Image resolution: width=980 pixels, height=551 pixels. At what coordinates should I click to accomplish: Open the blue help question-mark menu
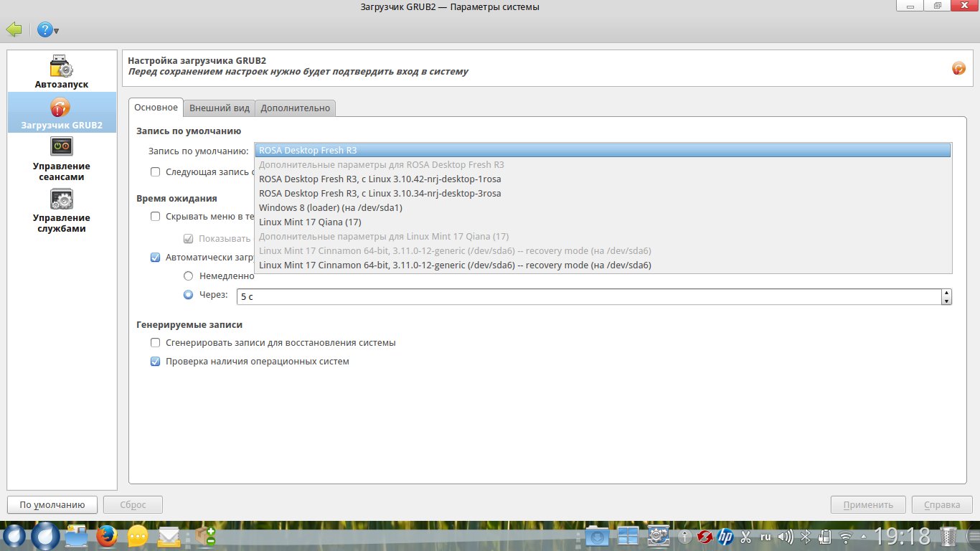point(48,30)
